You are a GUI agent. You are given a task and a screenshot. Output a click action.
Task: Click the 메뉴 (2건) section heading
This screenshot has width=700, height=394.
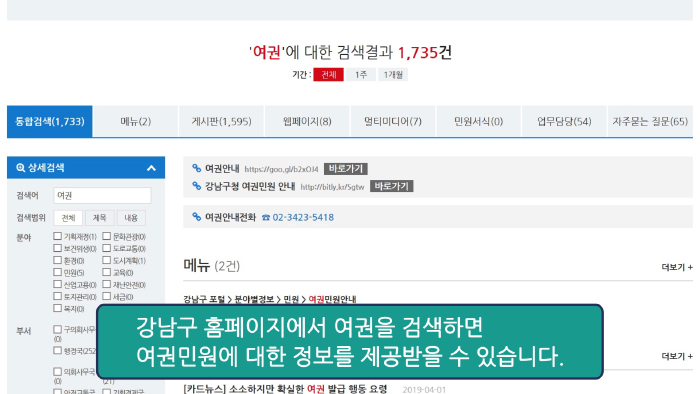pos(212,266)
